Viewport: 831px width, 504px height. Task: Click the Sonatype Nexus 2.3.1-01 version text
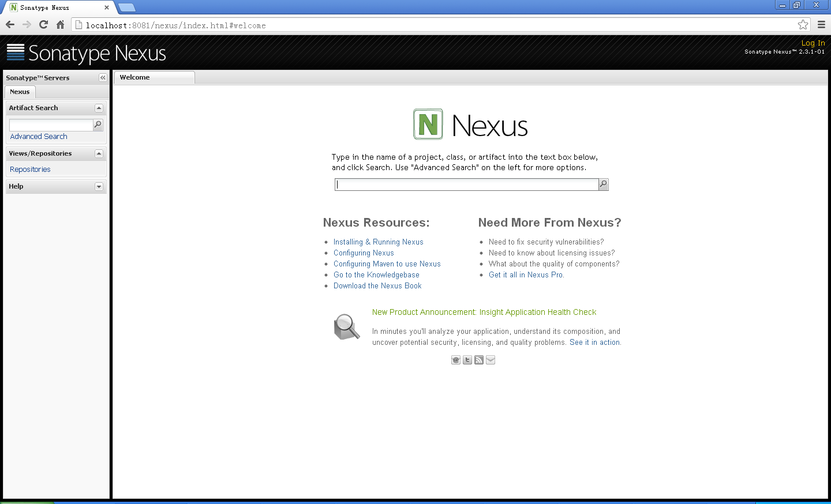(785, 52)
